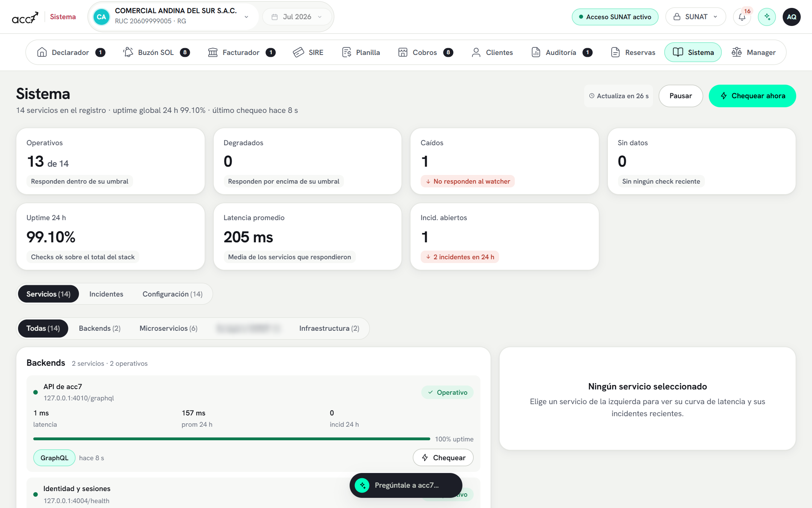Click the acc7 logo
Screen dimensions: 812x508
tap(25, 17)
